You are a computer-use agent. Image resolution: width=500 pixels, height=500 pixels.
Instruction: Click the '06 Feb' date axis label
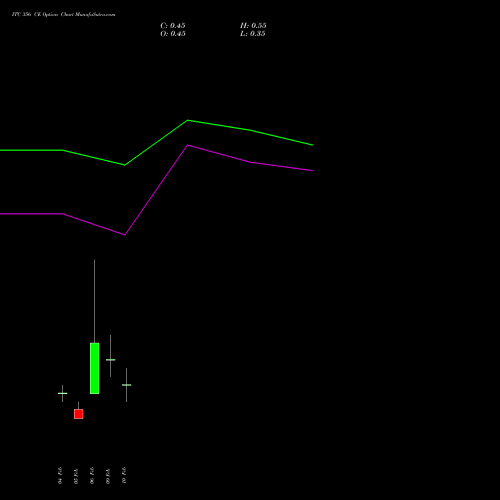pyautogui.click(x=92, y=475)
